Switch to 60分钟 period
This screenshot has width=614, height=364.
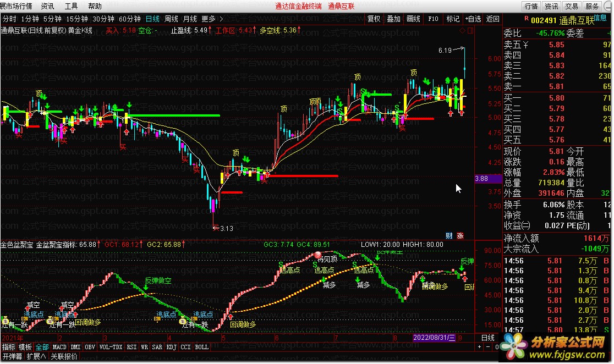(x=130, y=19)
